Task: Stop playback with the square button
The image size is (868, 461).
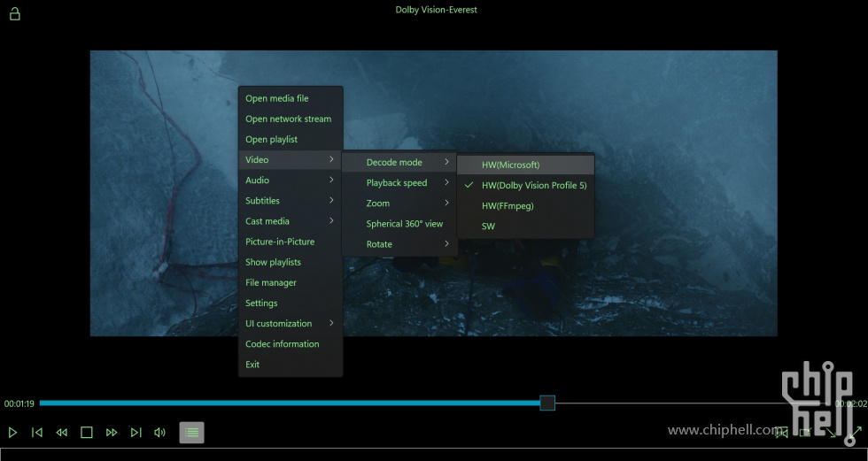Action: 87,433
